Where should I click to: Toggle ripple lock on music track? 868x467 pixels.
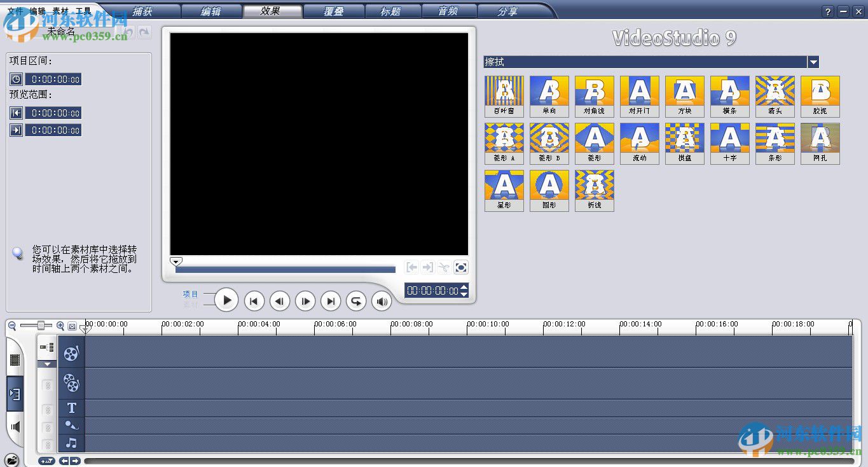click(48, 445)
